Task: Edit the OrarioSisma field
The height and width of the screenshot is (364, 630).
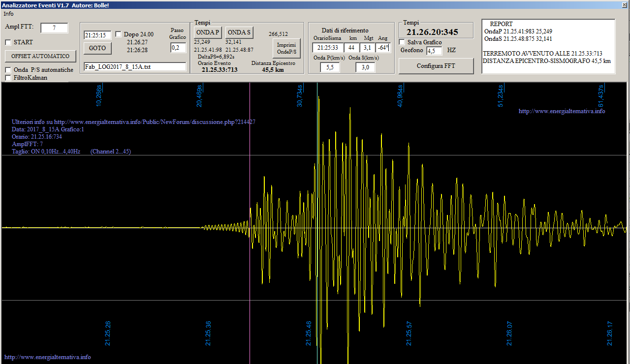Action: 328,48
